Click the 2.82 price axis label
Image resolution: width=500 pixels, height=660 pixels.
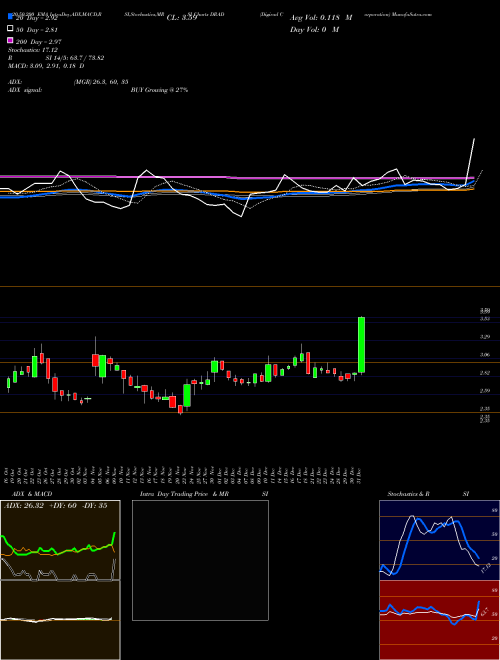click(485, 373)
